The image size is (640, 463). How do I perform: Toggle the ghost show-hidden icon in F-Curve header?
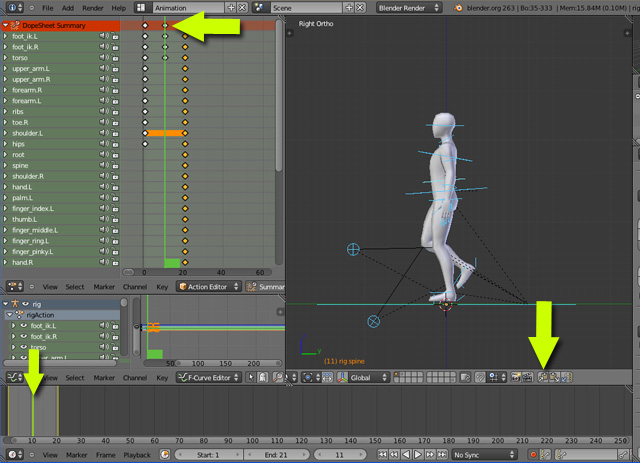(263, 377)
